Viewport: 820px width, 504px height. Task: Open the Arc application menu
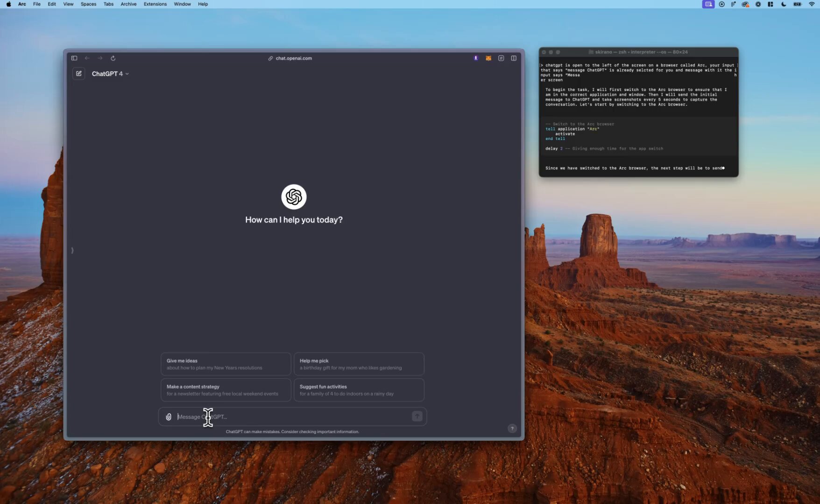point(22,4)
